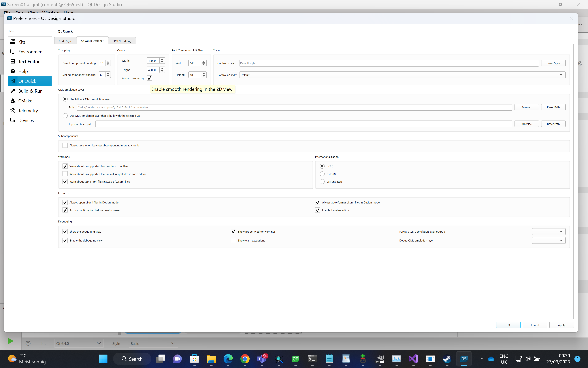Select Use fallback QML emulation layer
The height and width of the screenshot is (368, 588).
(65, 99)
